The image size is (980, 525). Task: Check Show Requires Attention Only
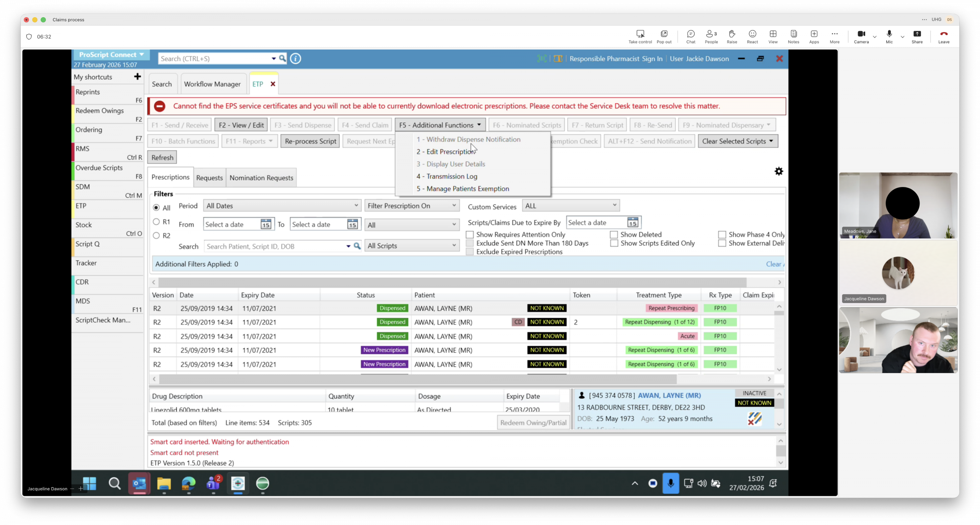[470, 235]
